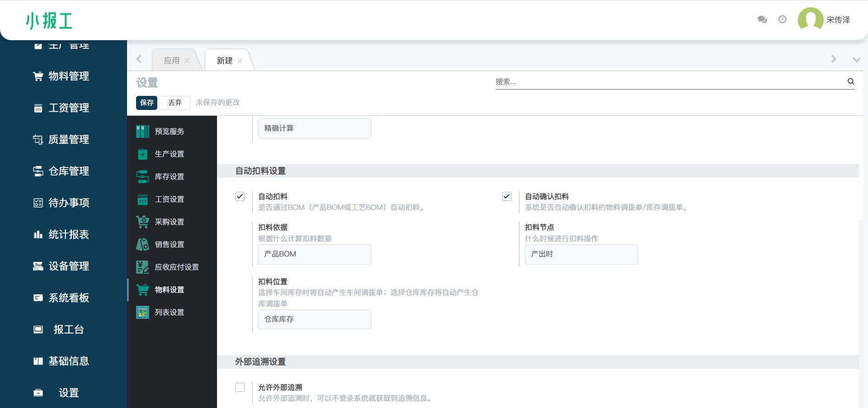Switch to the 应用 tab
This screenshot has height=408, width=868.
click(x=172, y=61)
